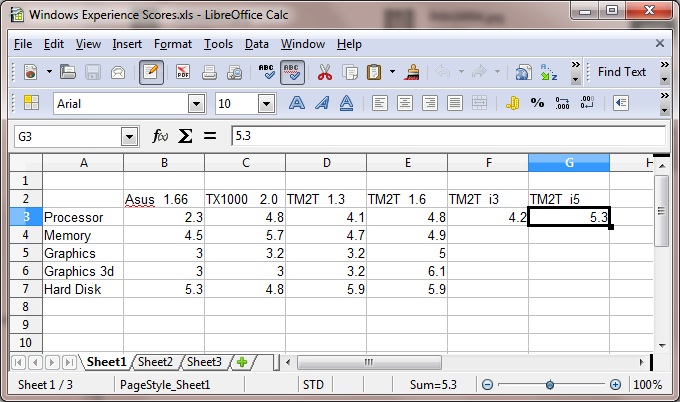This screenshot has height=402, width=680.
Task: Click in the Find Text field
Action: [622, 72]
